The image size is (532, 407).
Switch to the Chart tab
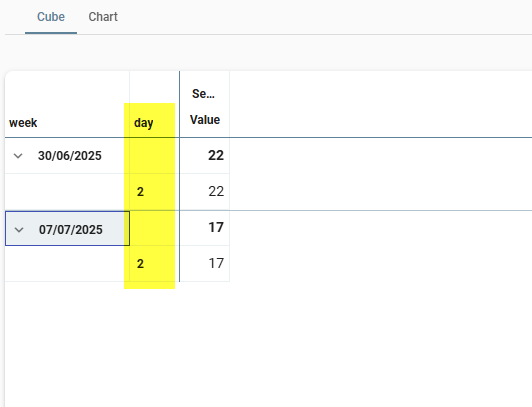click(103, 17)
